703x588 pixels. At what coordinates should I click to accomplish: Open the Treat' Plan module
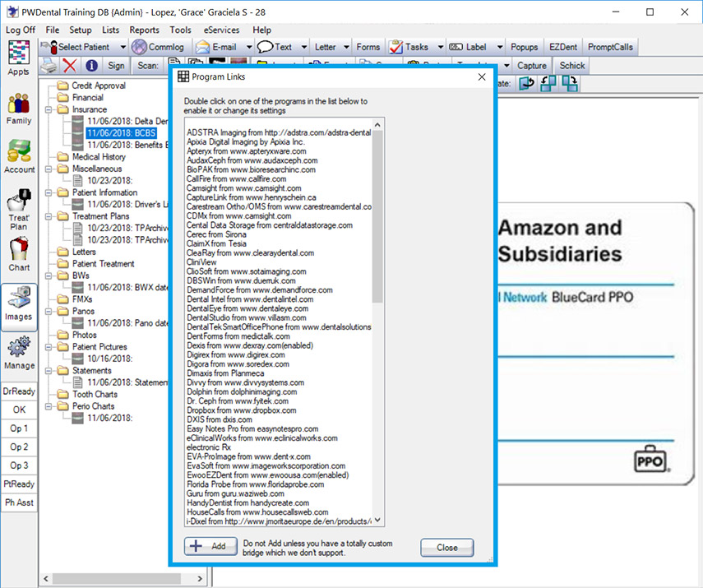pyautogui.click(x=19, y=210)
